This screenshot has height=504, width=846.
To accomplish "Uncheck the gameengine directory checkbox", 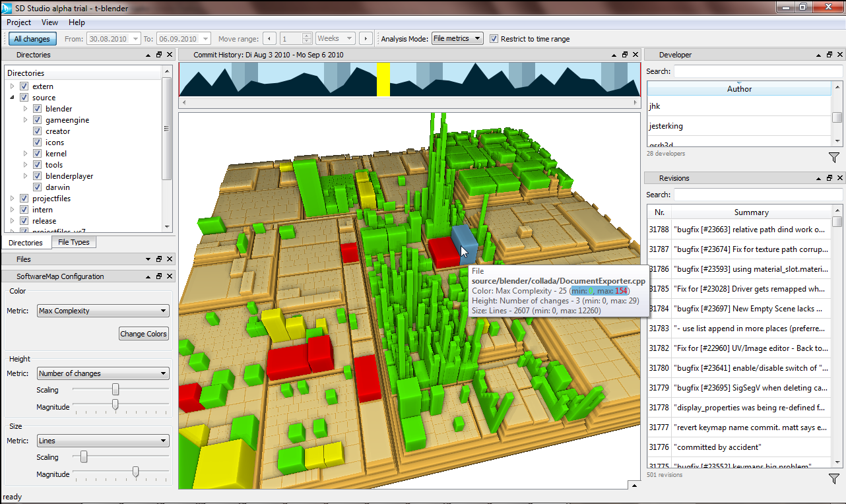I will (x=38, y=120).
